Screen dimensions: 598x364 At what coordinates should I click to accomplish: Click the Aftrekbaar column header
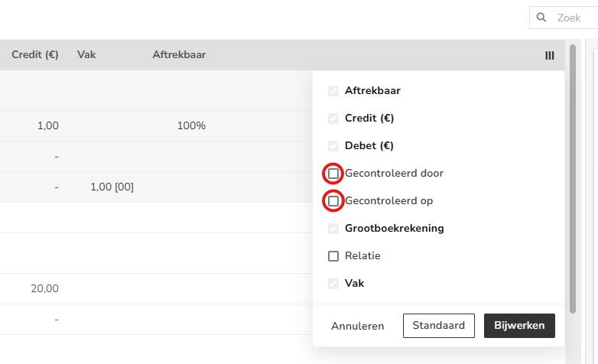pyautogui.click(x=179, y=55)
